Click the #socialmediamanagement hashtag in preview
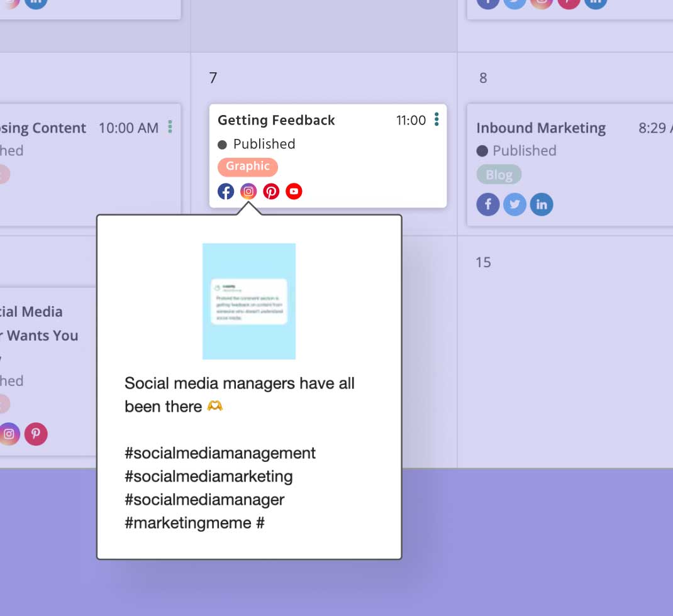 click(220, 453)
